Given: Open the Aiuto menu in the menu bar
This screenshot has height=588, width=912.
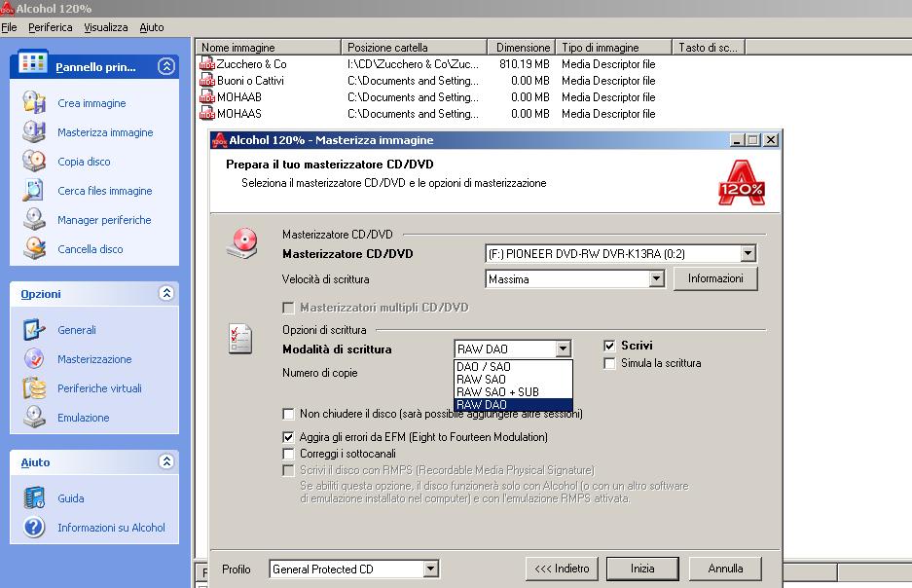Looking at the screenshot, I should [151, 27].
